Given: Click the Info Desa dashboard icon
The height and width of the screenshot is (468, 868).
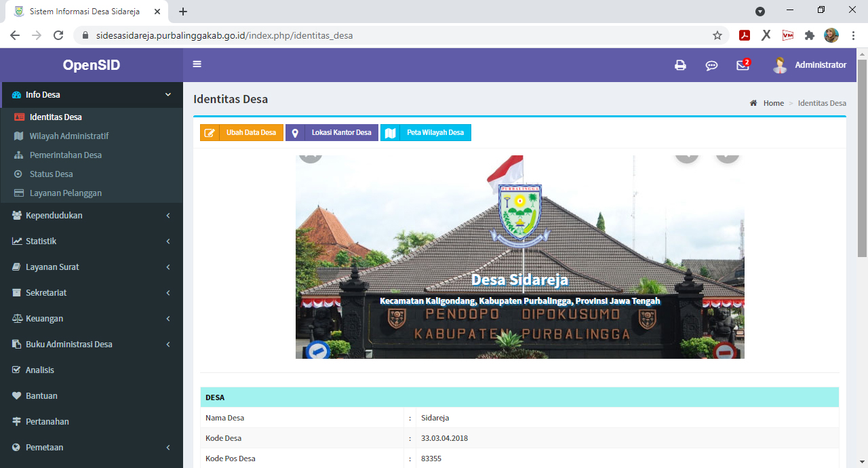Looking at the screenshot, I should (x=17, y=95).
